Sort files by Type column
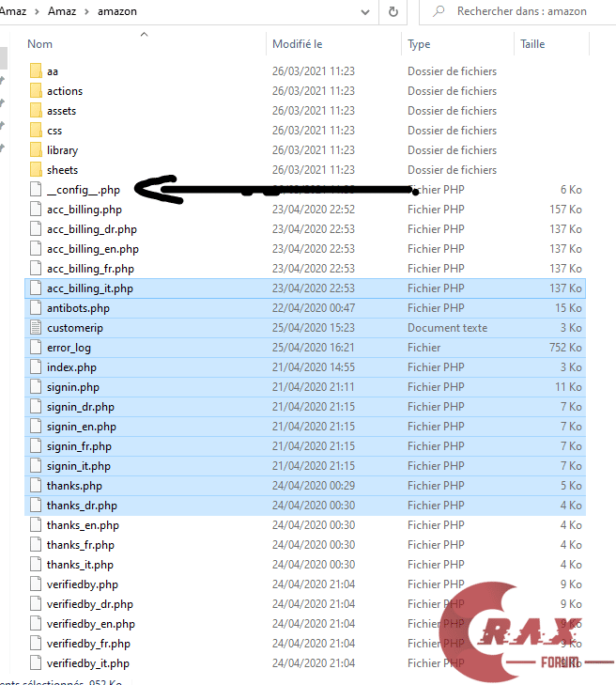616x685 pixels. click(419, 43)
